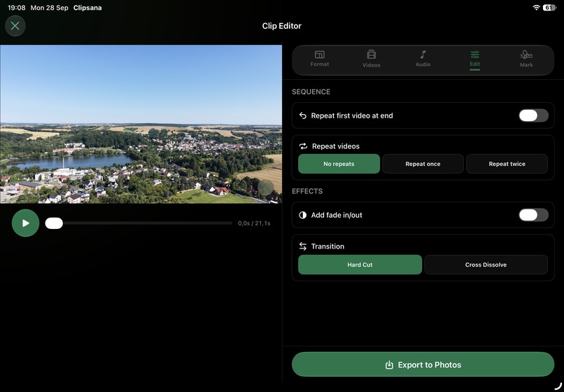The height and width of the screenshot is (392, 564).
Task: Open the Audio tab
Action: (x=423, y=59)
